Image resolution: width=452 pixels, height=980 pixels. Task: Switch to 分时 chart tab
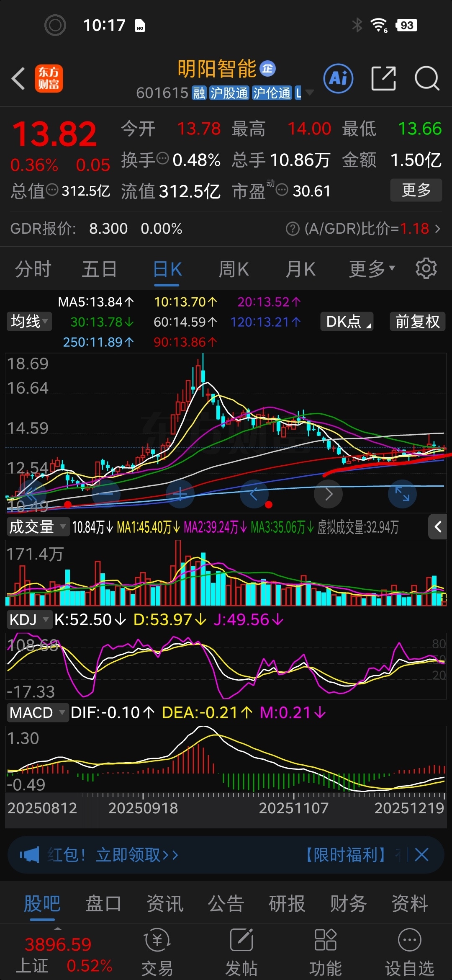33,269
